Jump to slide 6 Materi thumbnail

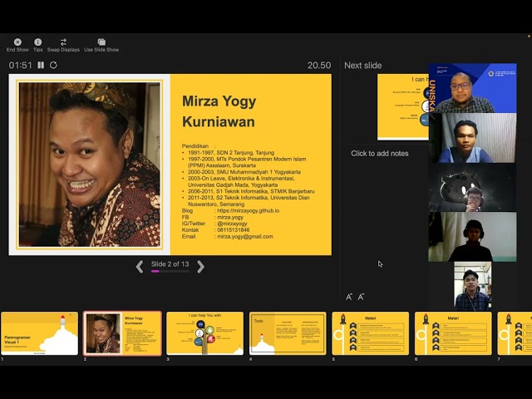pyautogui.click(x=453, y=333)
